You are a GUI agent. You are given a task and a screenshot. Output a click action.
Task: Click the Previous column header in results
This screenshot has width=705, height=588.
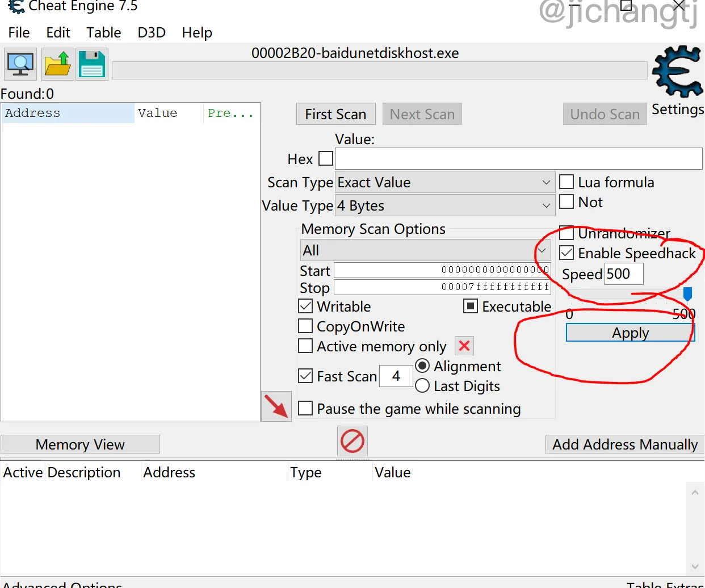click(x=231, y=113)
